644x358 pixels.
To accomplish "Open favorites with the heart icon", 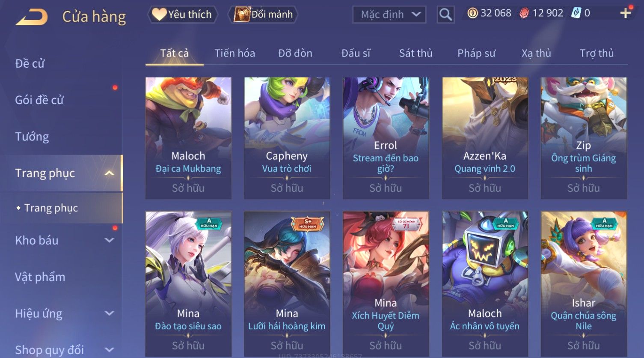I will [159, 15].
